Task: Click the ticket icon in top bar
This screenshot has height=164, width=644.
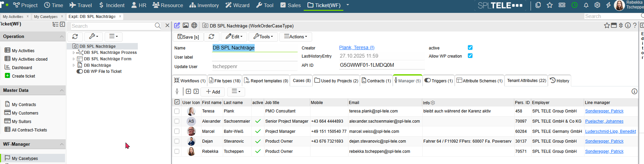Action: (x=562, y=5)
